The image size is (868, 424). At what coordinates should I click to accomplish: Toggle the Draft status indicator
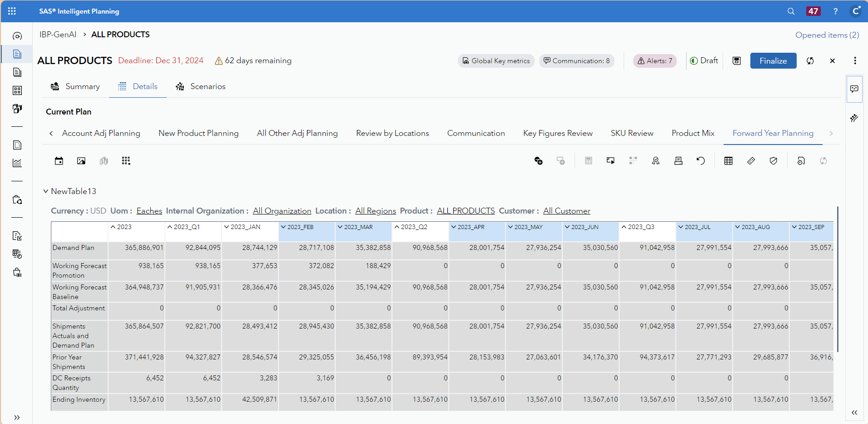point(704,60)
